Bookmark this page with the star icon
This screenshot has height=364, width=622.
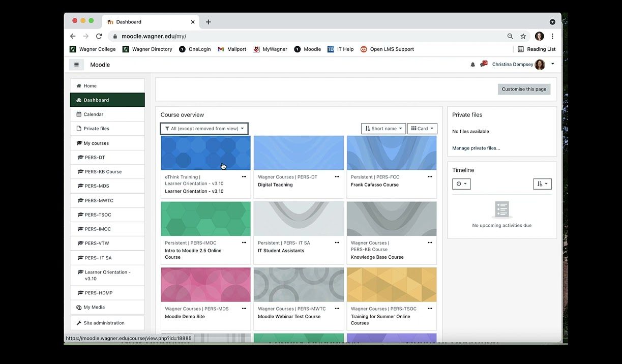point(523,36)
